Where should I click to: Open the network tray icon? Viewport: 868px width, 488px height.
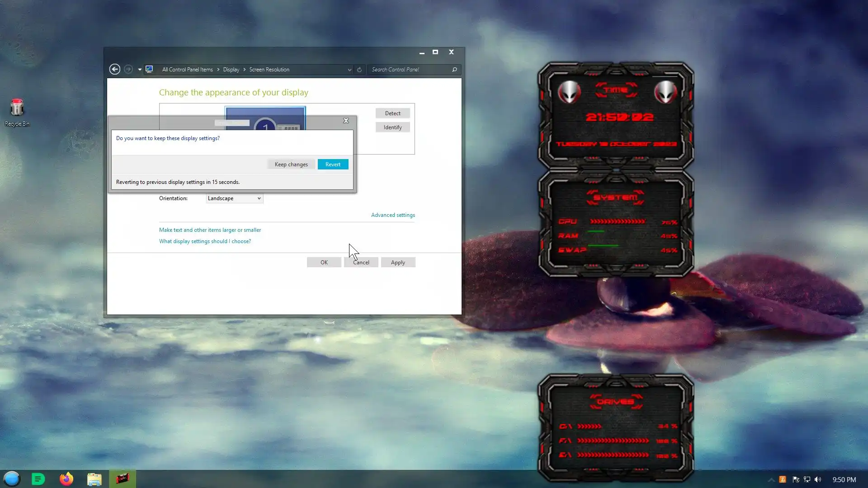tap(807, 479)
